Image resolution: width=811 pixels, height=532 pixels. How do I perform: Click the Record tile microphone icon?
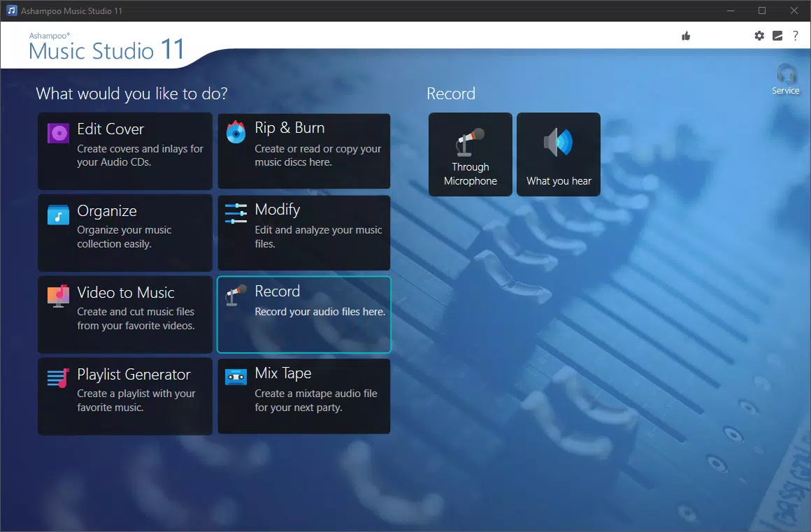[x=236, y=295]
